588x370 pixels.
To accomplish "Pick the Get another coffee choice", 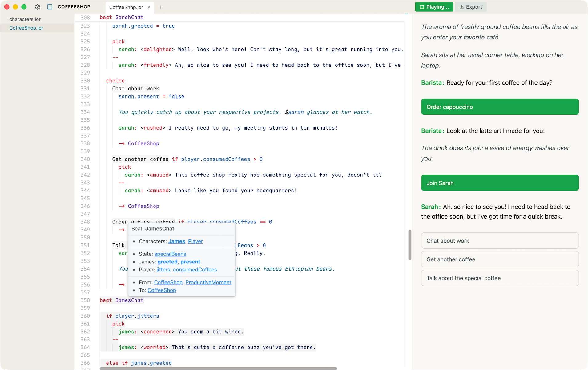I will [x=500, y=259].
